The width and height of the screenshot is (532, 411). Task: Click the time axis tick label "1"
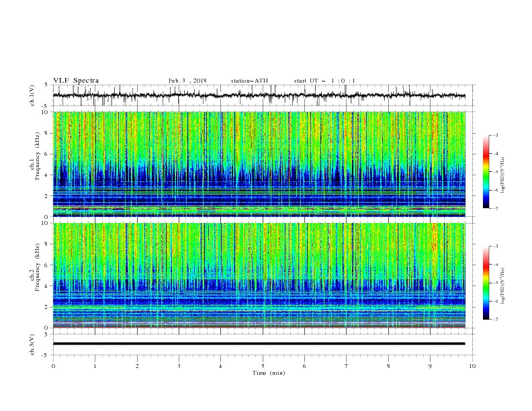click(95, 366)
